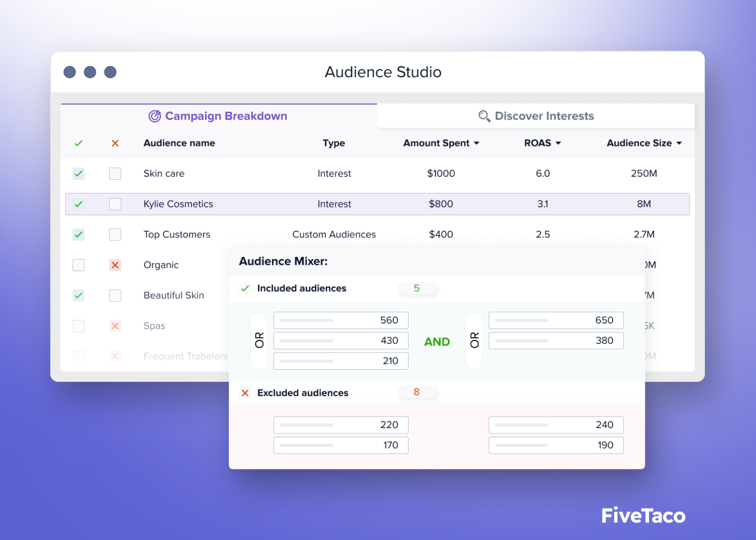The image size is (756, 540).
Task: Check exclude box for Skin care
Action: (115, 173)
